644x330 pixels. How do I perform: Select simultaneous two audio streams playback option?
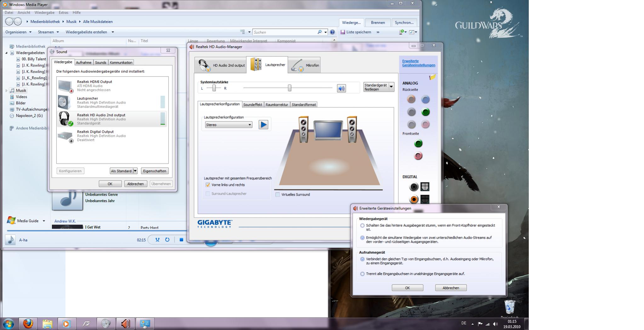pyautogui.click(x=362, y=238)
